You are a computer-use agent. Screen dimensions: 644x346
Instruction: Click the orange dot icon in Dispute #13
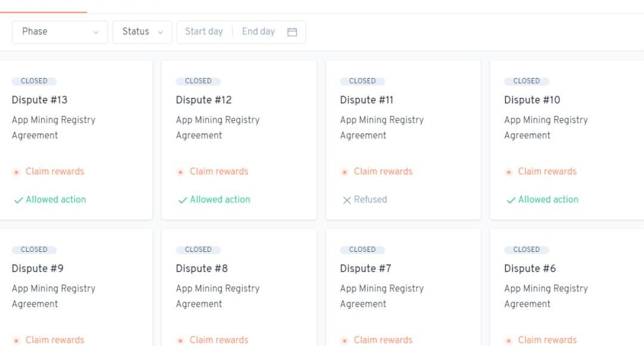[17, 172]
